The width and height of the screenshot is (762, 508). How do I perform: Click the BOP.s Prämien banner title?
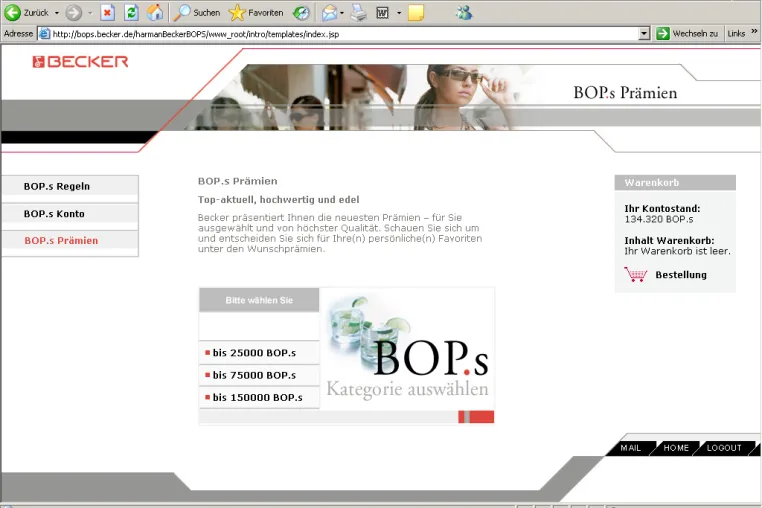coord(625,92)
